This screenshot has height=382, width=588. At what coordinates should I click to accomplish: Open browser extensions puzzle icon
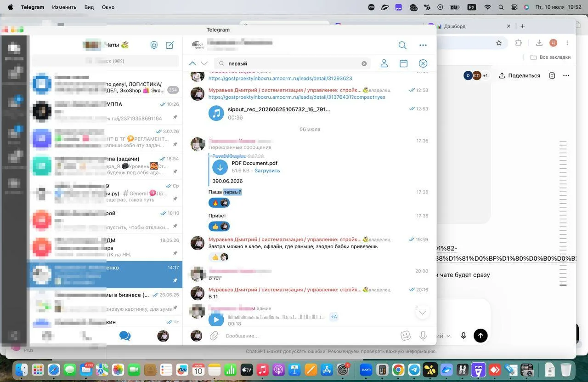pyautogui.click(x=519, y=43)
